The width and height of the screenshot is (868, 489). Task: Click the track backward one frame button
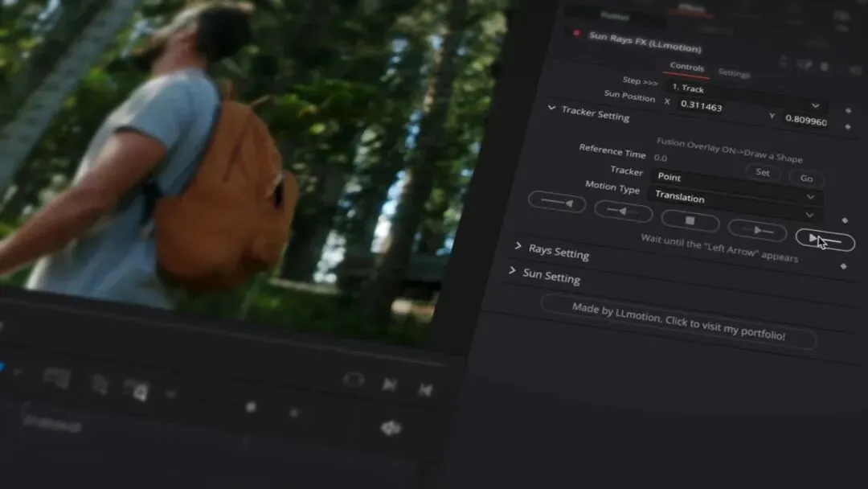(x=624, y=211)
